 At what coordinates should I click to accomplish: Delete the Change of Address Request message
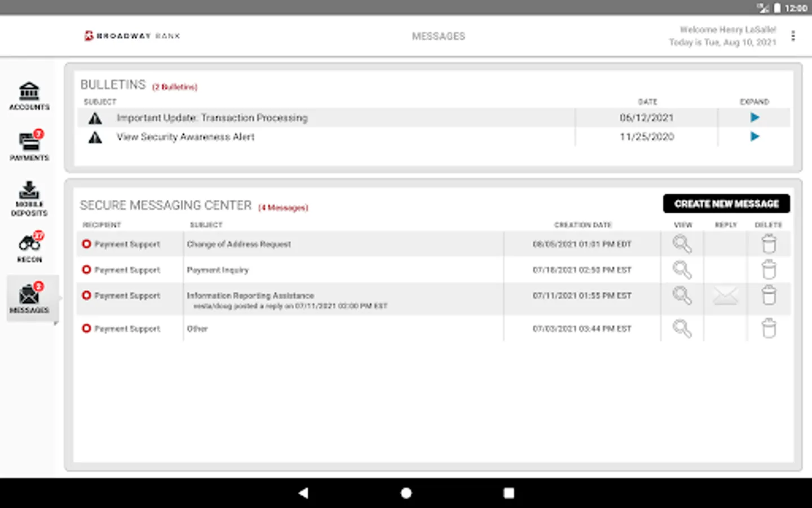click(x=769, y=244)
